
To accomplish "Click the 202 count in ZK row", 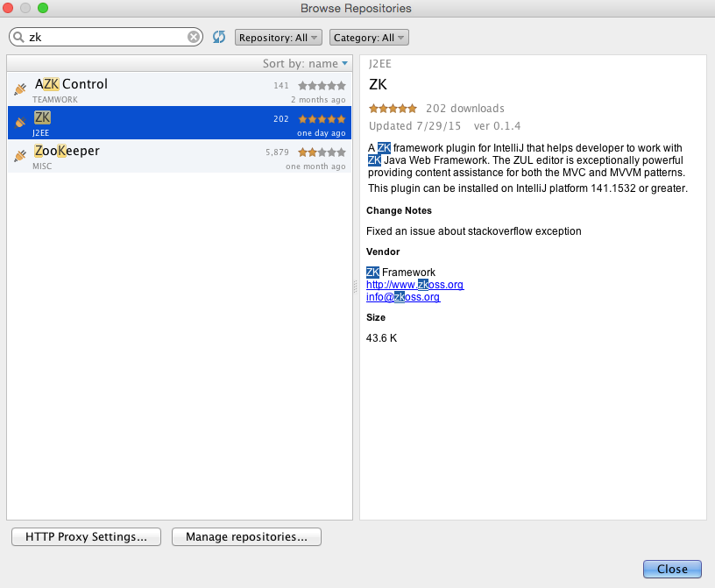I will click(x=281, y=119).
